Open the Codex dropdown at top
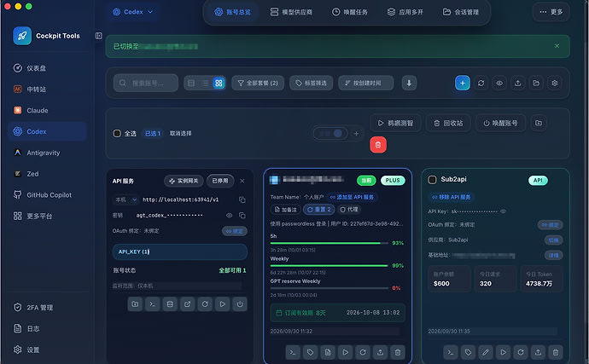Viewport: 589px width, 364px height. pos(133,12)
